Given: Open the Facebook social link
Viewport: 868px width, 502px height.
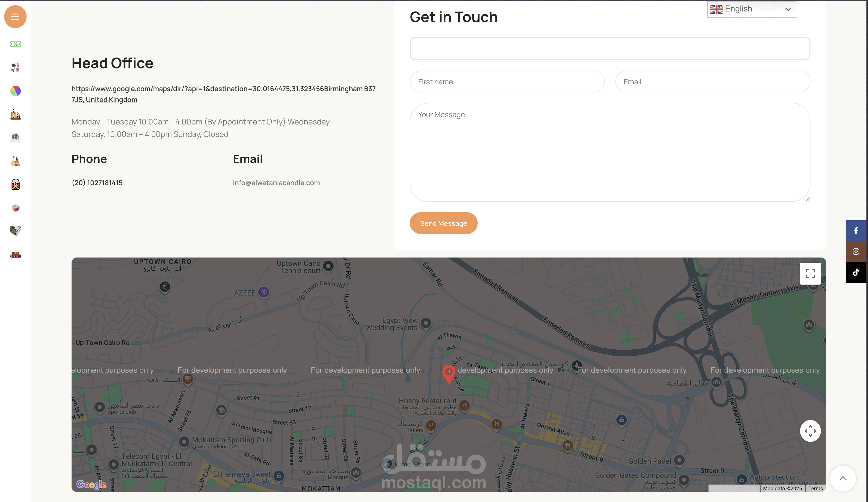Looking at the screenshot, I should [x=856, y=231].
